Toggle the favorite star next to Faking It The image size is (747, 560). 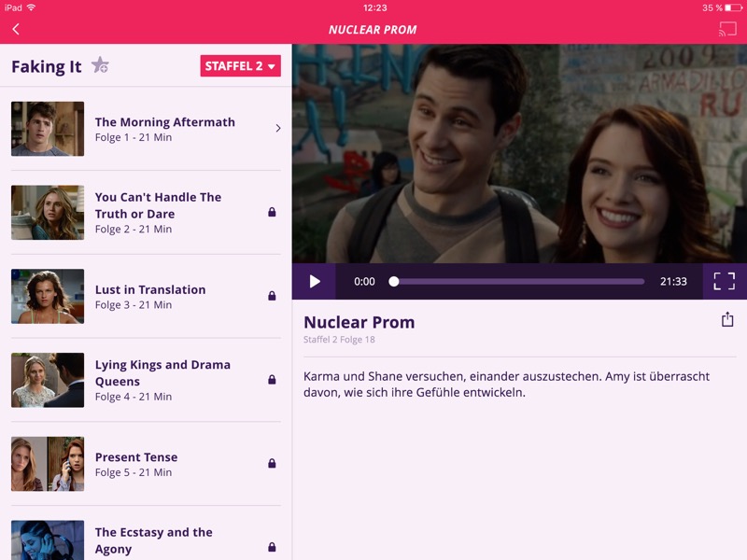pos(103,67)
